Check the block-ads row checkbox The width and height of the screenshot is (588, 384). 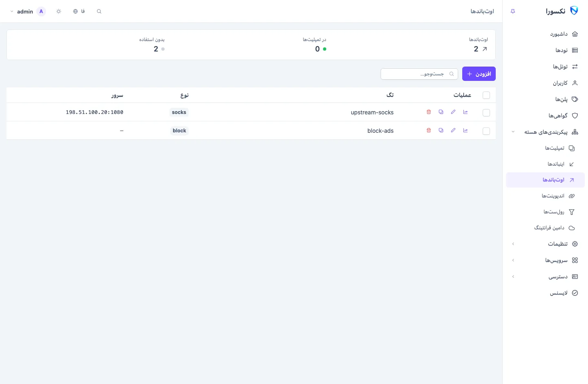(x=486, y=131)
